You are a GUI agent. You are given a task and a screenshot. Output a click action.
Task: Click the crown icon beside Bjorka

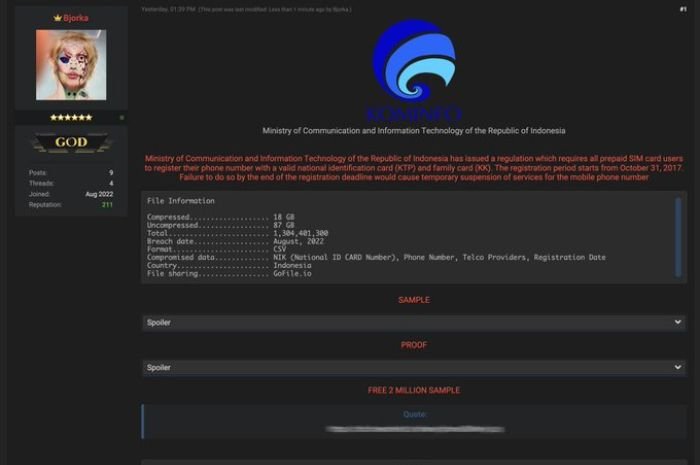[x=58, y=18]
